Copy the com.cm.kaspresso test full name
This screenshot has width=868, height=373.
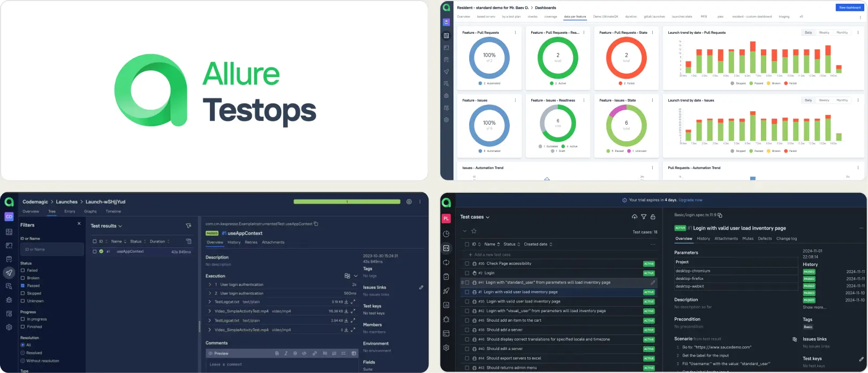(316, 224)
